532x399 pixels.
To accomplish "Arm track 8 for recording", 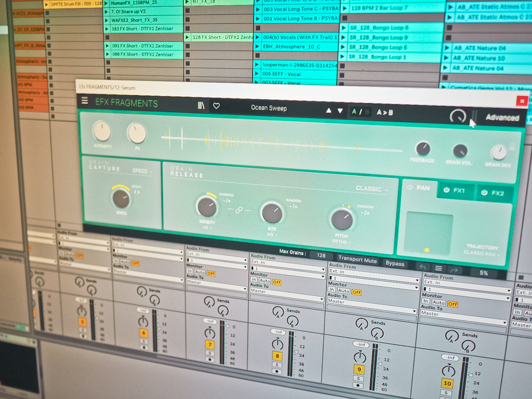I will pos(277,371).
